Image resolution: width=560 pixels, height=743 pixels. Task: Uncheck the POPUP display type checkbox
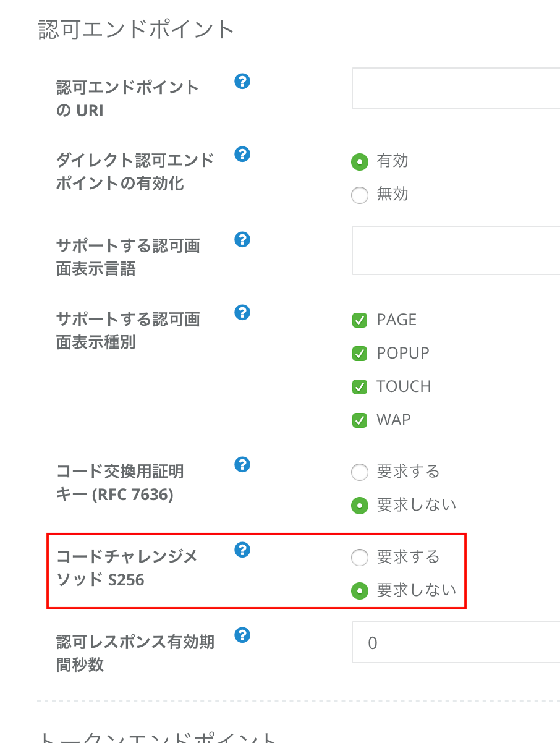pyautogui.click(x=360, y=354)
